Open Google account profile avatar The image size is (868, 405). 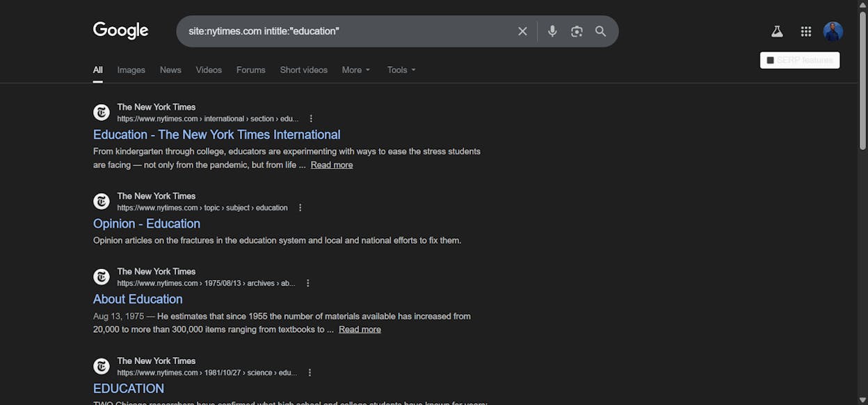pos(833,31)
